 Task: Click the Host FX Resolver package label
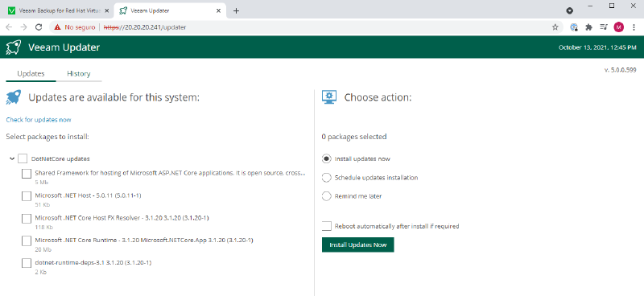(122, 218)
